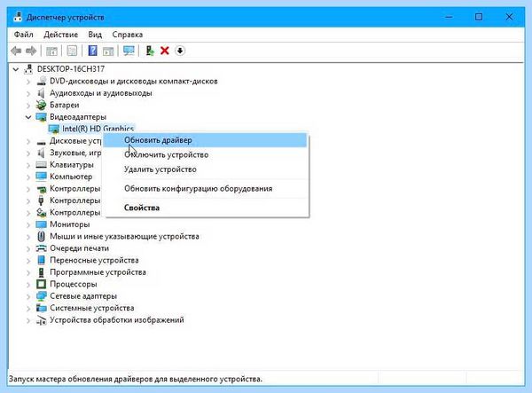Screen dimensions: 532x393
Task: Select Мыши и иные указывающие устройства
Action: tap(124, 236)
